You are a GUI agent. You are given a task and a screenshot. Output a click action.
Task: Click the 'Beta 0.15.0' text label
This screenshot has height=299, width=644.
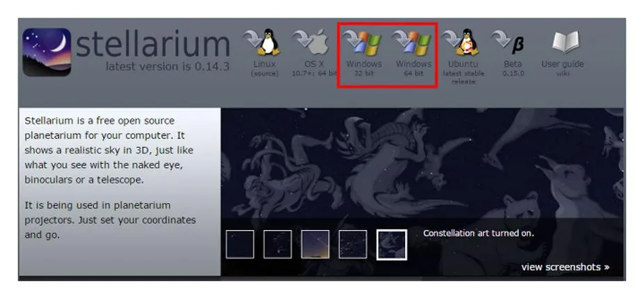pyautogui.click(x=513, y=68)
